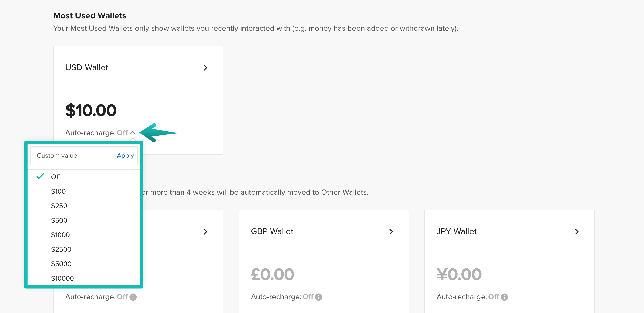This screenshot has height=313, width=644.
Task: Choose $10000 auto-recharge amount
Action: (62, 278)
